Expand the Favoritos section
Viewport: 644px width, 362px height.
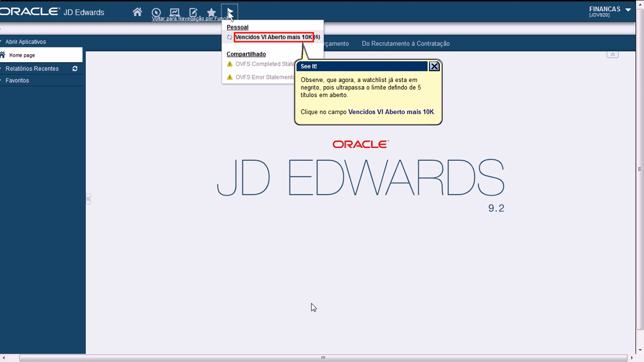tap(17, 81)
